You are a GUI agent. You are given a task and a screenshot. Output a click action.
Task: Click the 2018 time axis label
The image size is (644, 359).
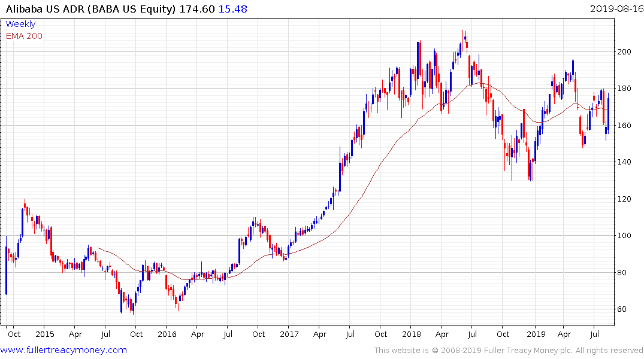[x=412, y=334]
